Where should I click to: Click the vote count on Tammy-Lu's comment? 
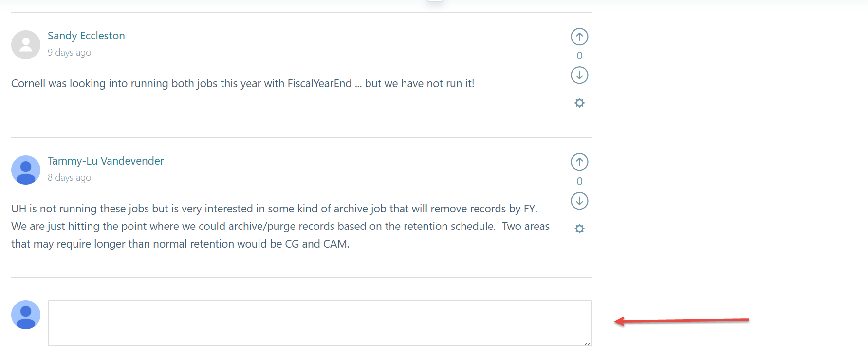coord(579,181)
